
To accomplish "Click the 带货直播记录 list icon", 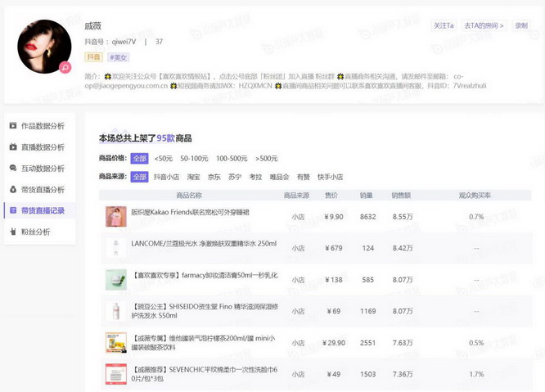I will tap(13, 211).
